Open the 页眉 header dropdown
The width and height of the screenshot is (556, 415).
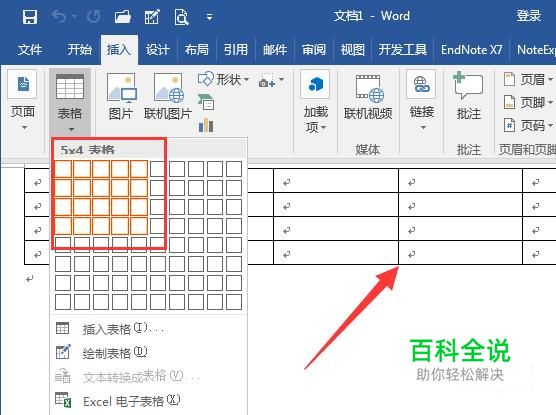(528, 79)
